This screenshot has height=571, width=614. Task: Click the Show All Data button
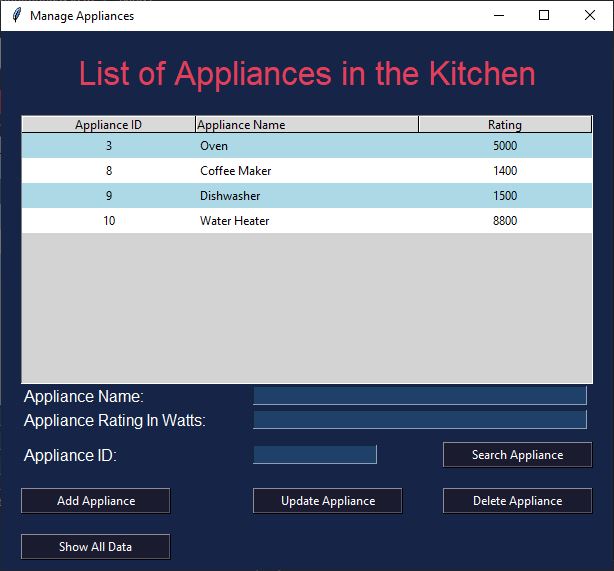click(x=95, y=547)
